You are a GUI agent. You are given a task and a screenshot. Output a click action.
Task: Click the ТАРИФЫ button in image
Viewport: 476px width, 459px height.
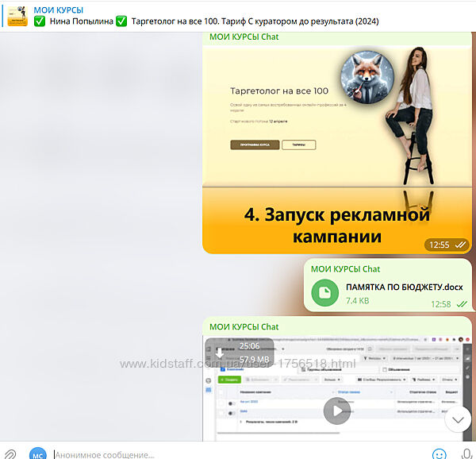click(298, 145)
